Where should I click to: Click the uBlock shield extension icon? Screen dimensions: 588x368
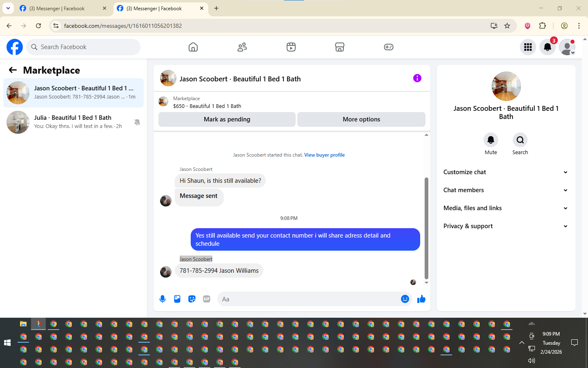click(527, 26)
